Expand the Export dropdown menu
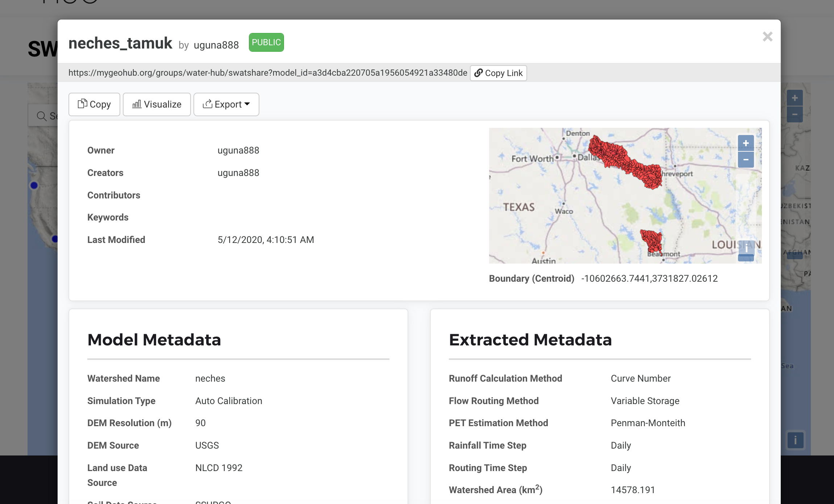The width and height of the screenshot is (834, 504). (226, 104)
